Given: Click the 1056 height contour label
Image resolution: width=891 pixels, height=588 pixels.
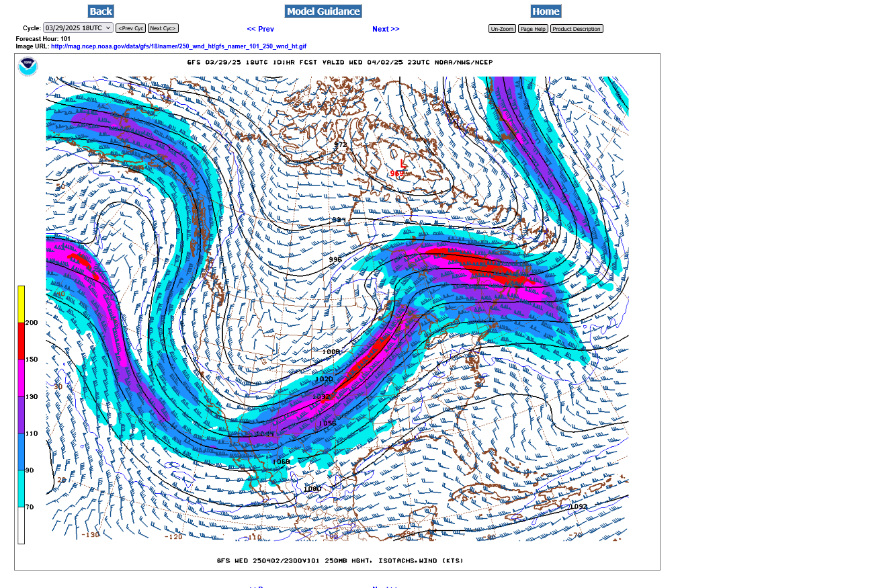Looking at the screenshot, I should click(327, 423).
